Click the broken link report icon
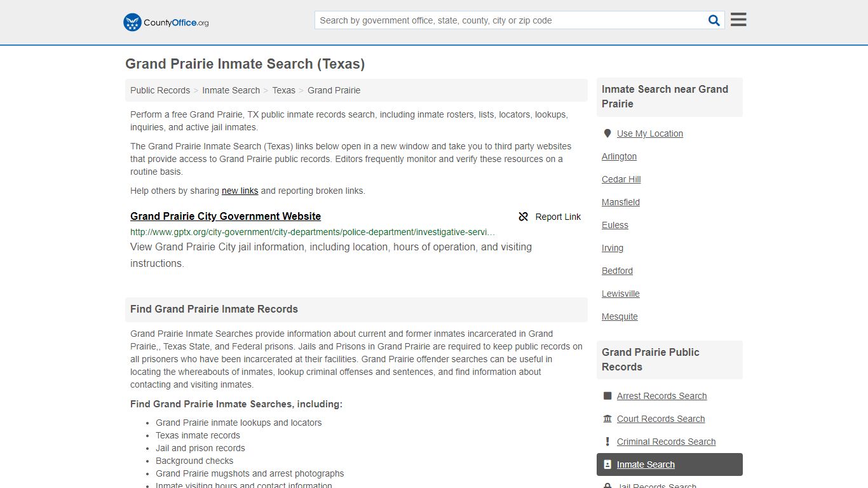Viewport: 868px width, 488px height. (x=524, y=217)
